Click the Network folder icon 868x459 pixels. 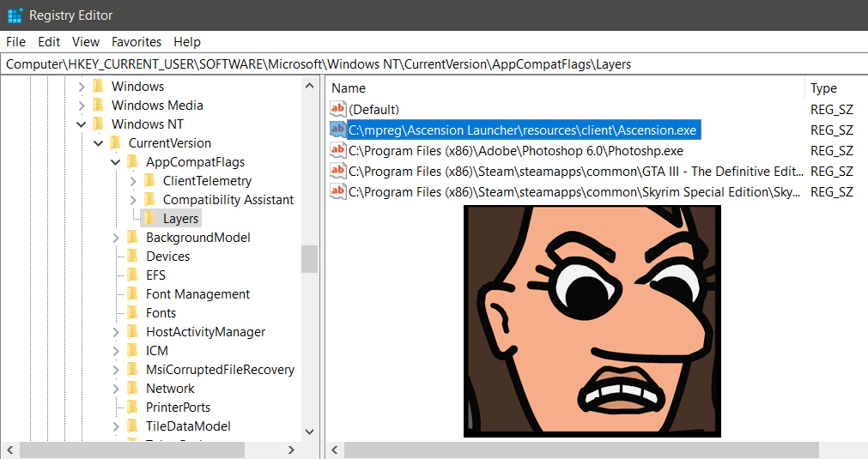pos(132,388)
